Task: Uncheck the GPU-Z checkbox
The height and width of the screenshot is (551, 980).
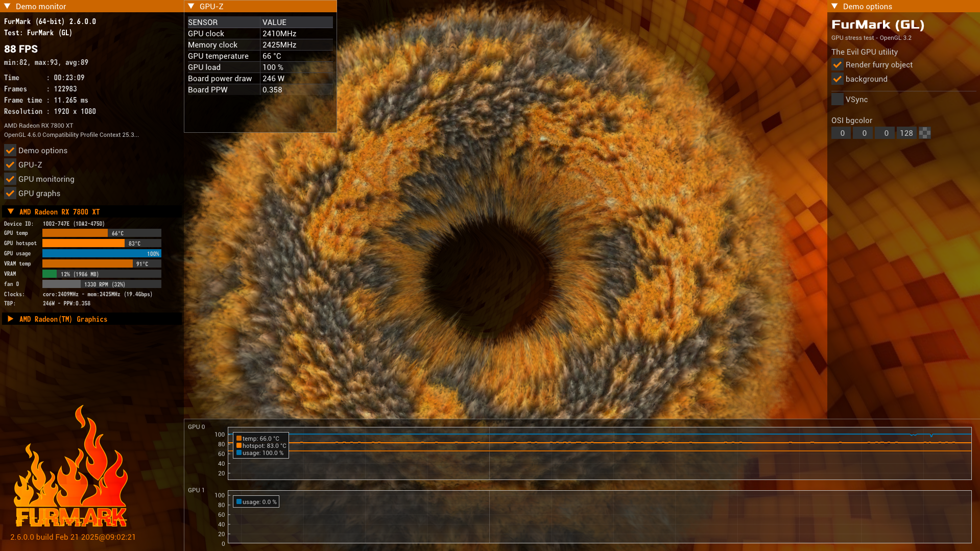Action: pos(10,164)
